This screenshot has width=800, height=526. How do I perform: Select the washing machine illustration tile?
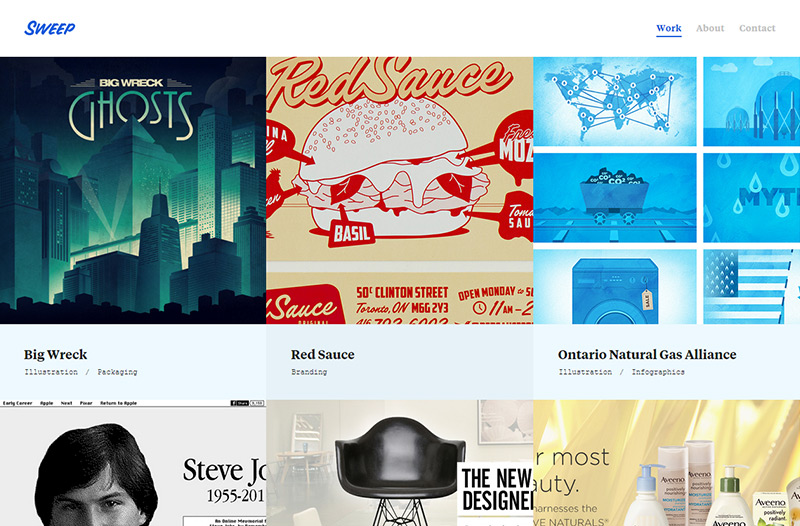(x=615, y=286)
